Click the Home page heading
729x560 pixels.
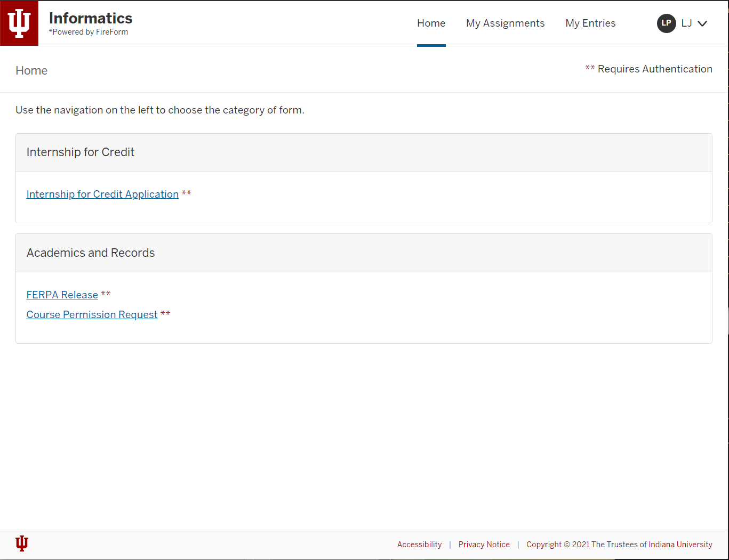[31, 71]
